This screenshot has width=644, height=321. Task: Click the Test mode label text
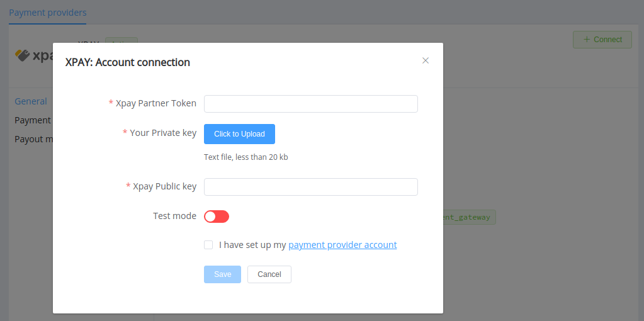174,216
